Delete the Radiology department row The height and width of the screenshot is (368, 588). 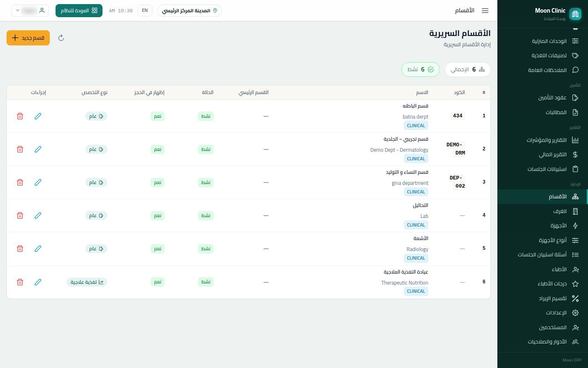click(x=20, y=249)
